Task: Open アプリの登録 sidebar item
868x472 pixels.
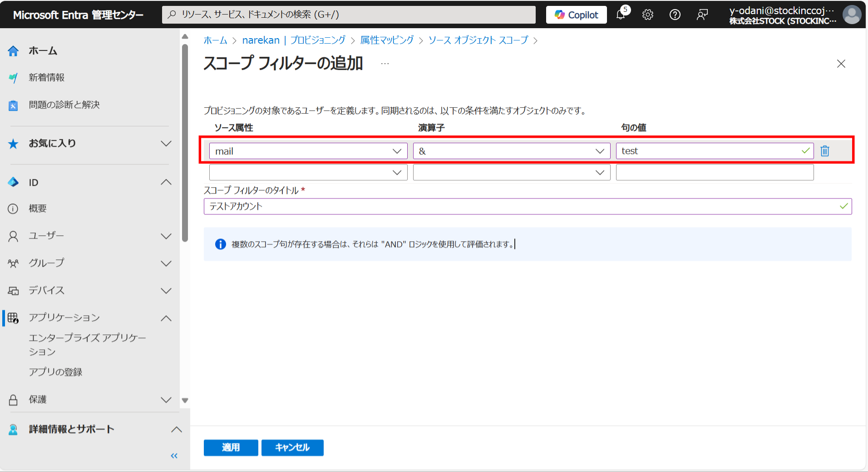Action: pos(55,372)
